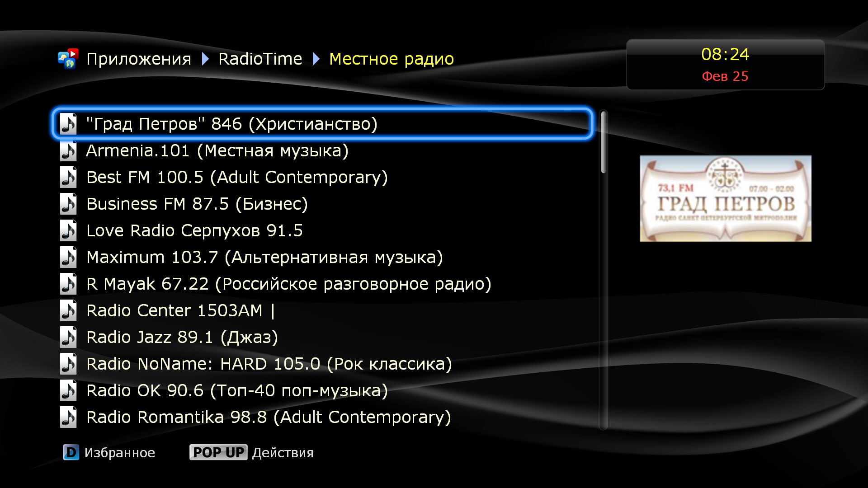Click music note icon beside Maximum 103.7
This screenshot has width=868, height=488.
pos(68,258)
